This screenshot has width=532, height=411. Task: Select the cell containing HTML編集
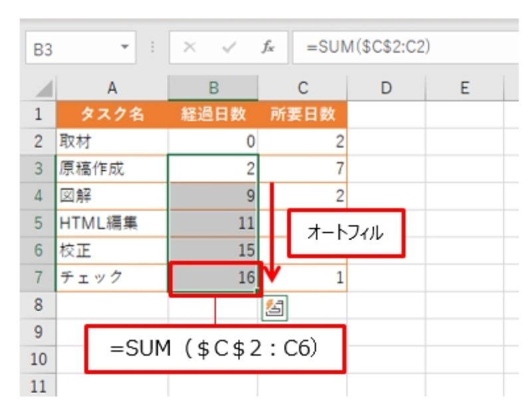point(112,223)
